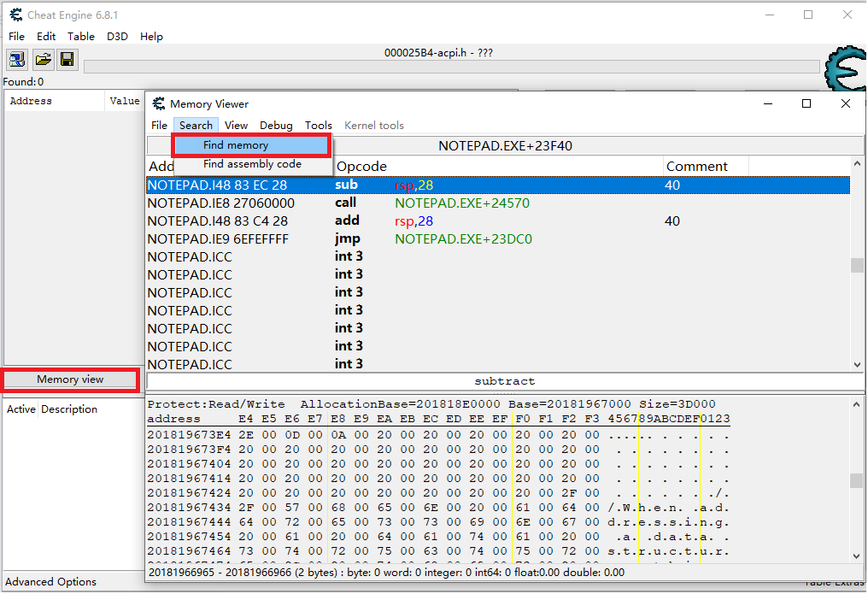868x594 pixels.
Task: Click the hex view scroll down arrow
Action: point(857,556)
